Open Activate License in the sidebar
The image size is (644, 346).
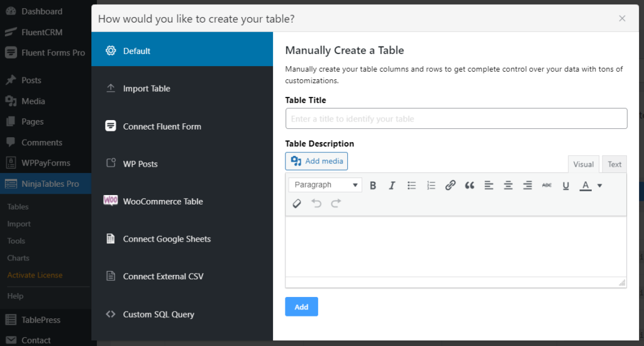tap(35, 275)
